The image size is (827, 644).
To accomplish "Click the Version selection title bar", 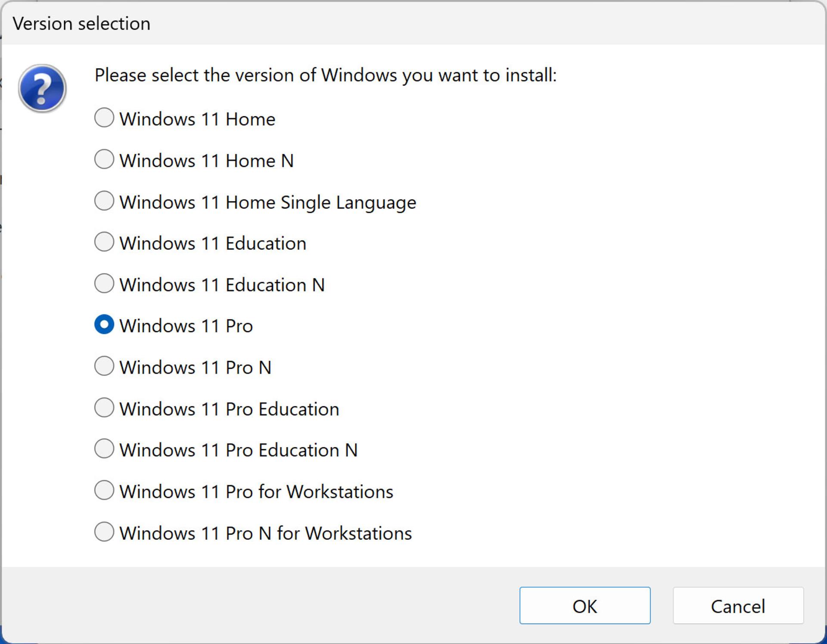I will pos(413,23).
